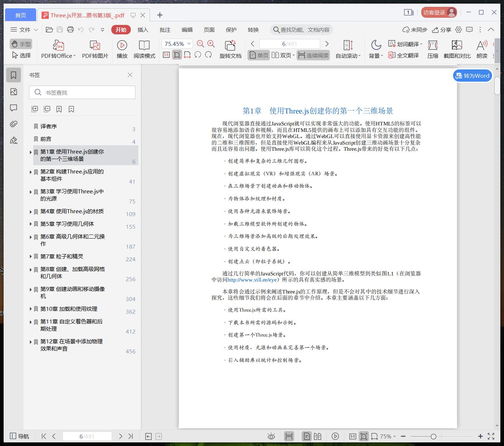Open http://www.vill.ee/eye link
The image size is (504, 446).
point(252,280)
